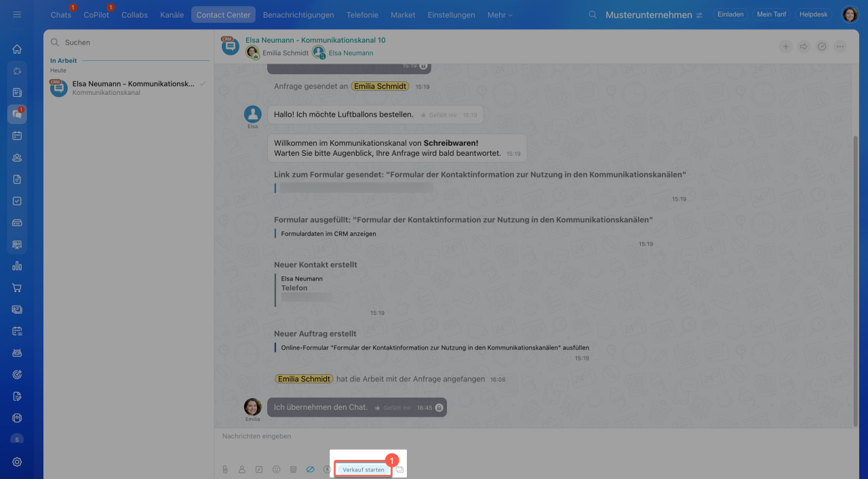
Task: Click the Musterunternehmen company name
Action: point(648,15)
